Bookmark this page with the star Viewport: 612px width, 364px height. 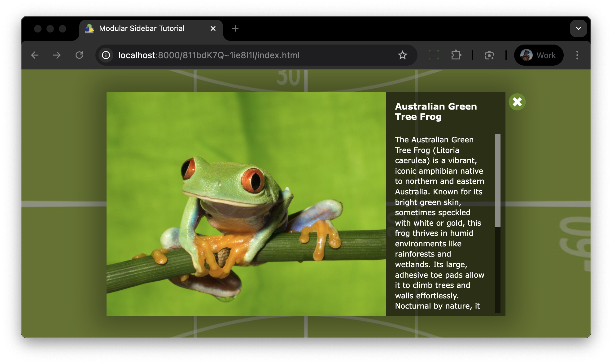pyautogui.click(x=402, y=55)
